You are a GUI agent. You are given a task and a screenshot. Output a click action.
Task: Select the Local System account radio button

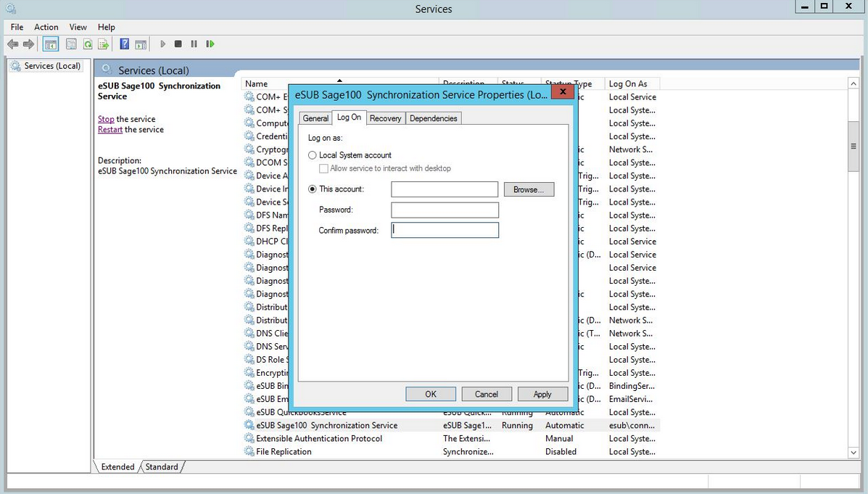click(x=313, y=156)
